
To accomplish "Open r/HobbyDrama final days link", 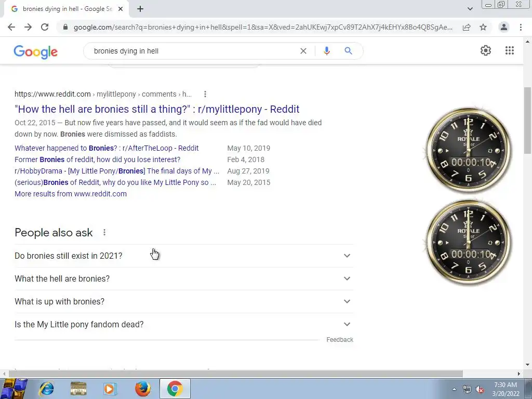I will [x=117, y=171].
